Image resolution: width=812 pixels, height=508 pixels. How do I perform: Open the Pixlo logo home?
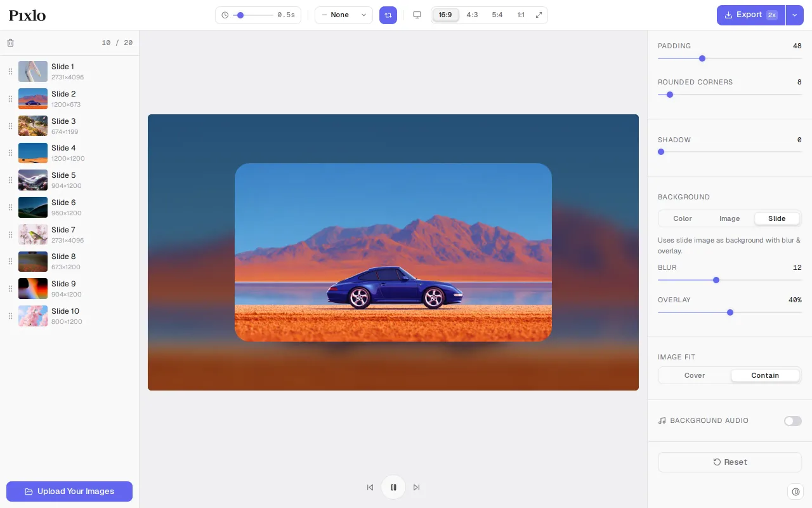[x=27, y=15]
